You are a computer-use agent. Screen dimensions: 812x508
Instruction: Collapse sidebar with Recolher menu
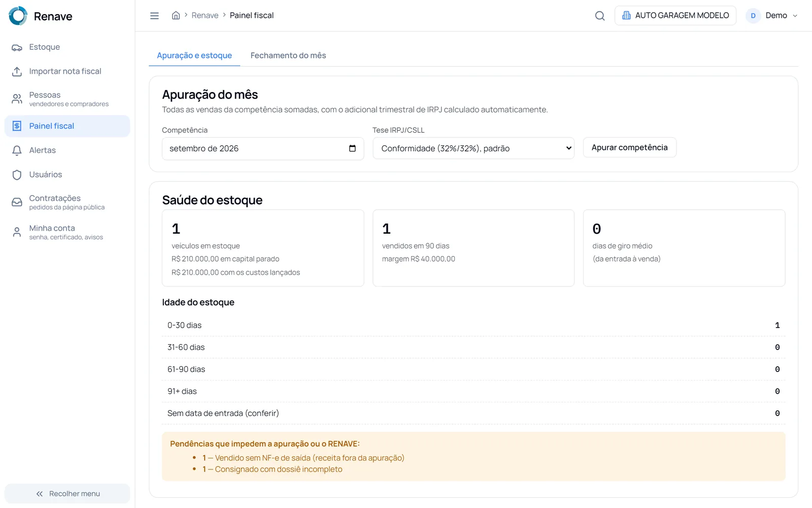67,494
